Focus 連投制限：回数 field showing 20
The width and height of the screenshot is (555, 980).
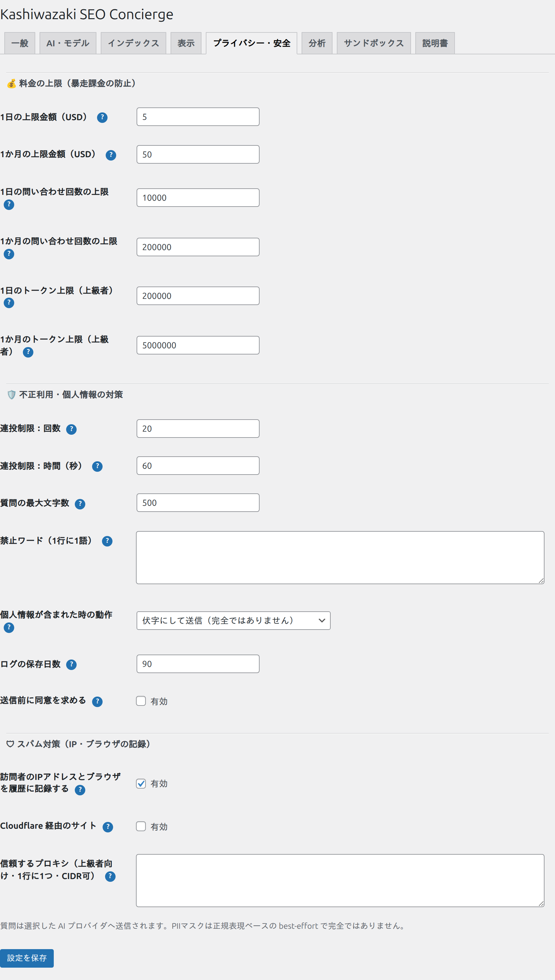(198, 429)
